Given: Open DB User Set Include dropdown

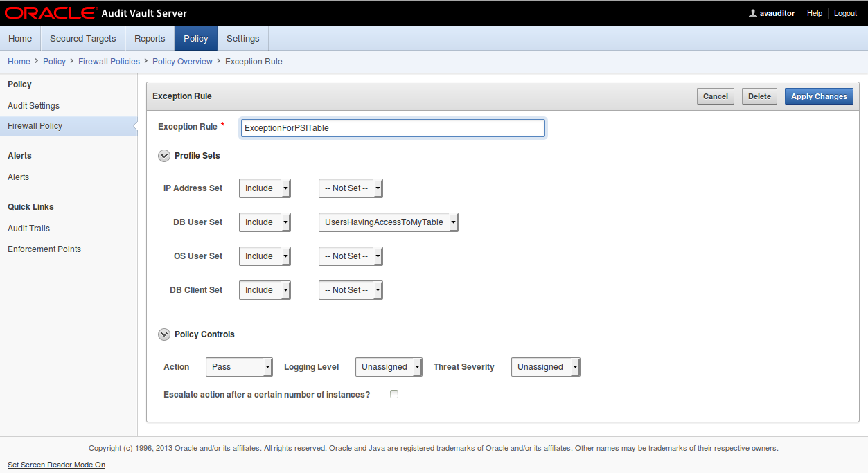Looking at the screenshot, I should tap(265, 222).
